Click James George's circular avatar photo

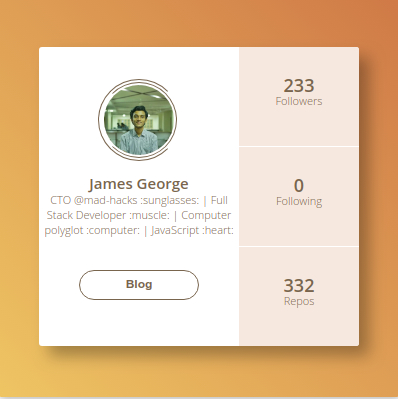(138, 120)
